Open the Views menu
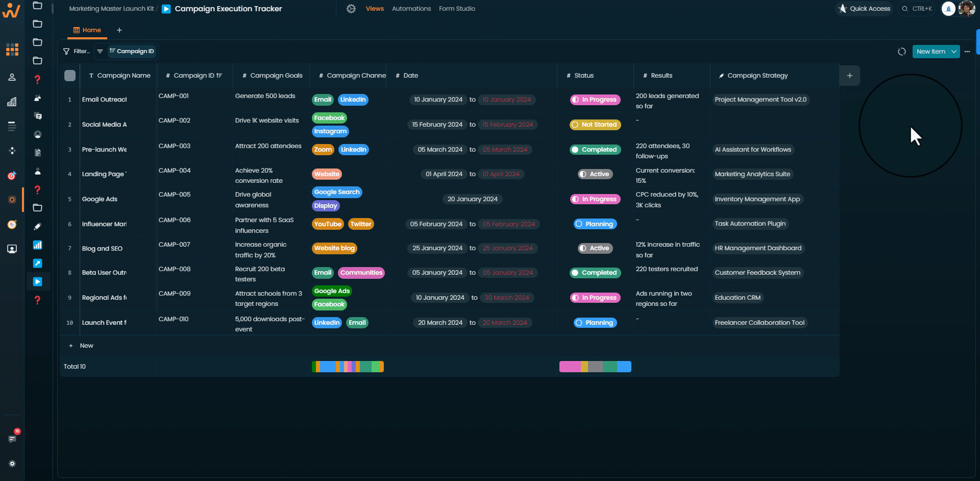The height and width of the screenshot is (481, 980). (375, 9)
